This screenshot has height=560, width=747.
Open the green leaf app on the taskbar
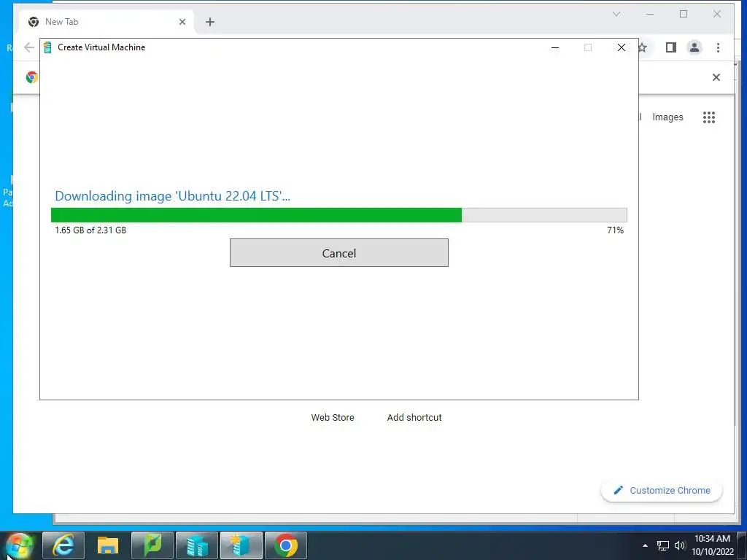tap(152, 545)
